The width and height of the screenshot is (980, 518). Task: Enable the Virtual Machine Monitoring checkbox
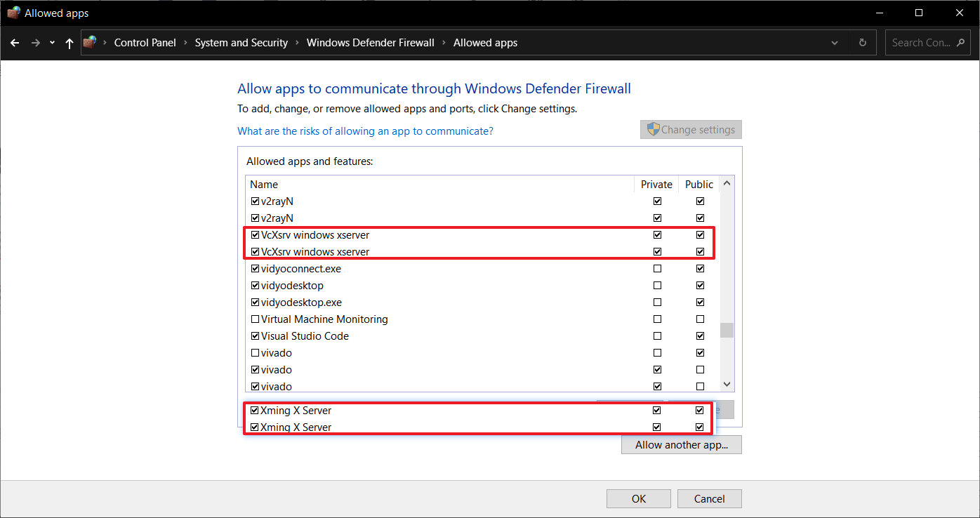coord(256,319)
